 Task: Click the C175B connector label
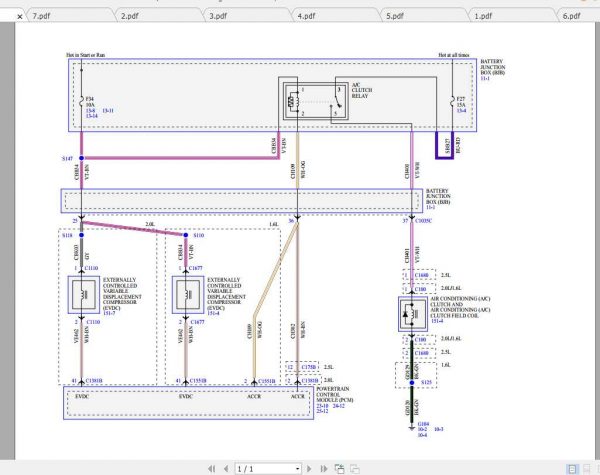point(309,367)
